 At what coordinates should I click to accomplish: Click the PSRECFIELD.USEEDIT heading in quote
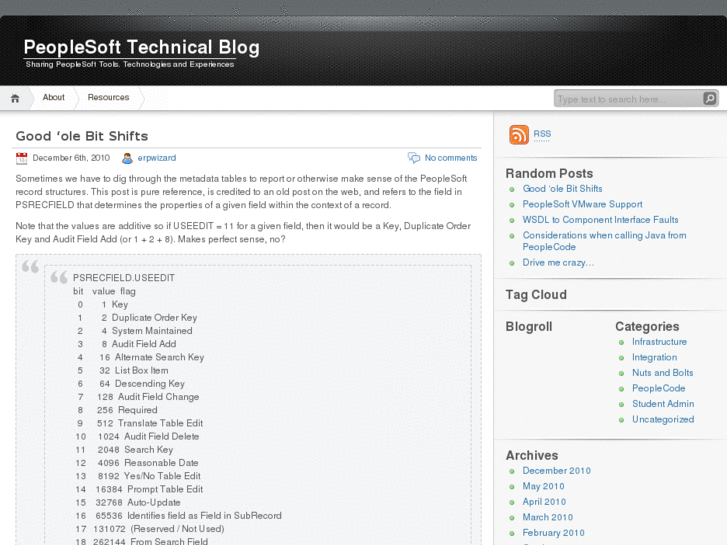click(124, 278)
